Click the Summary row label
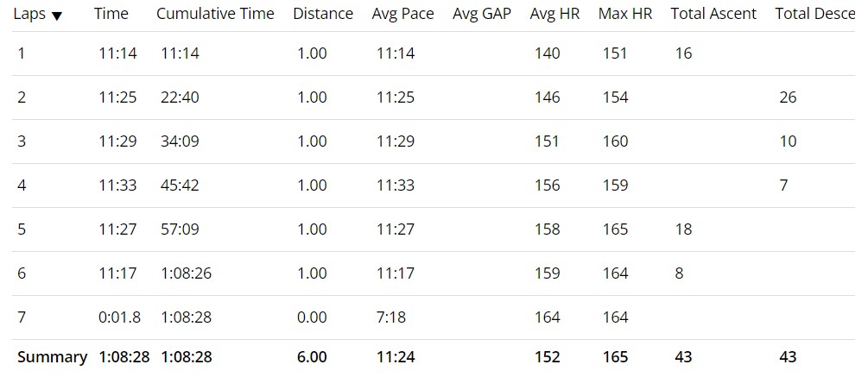The height and width of the screenshot is (377, 868). [52, 357]
